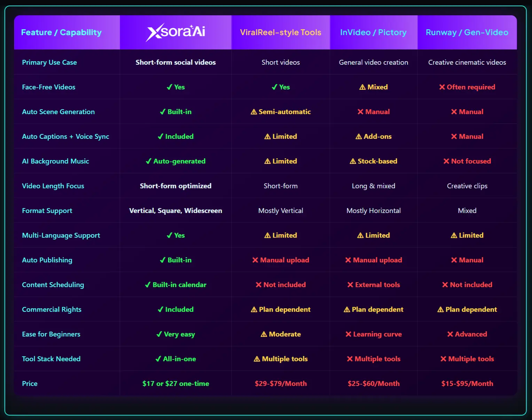Click the 'Long & mixed' cell
The image size is (532, 420).
[x=374, y=186]
